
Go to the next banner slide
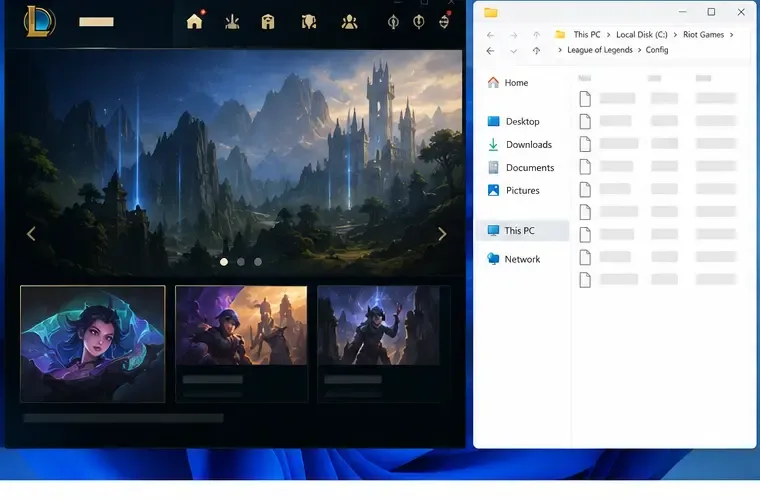(442, 234)
